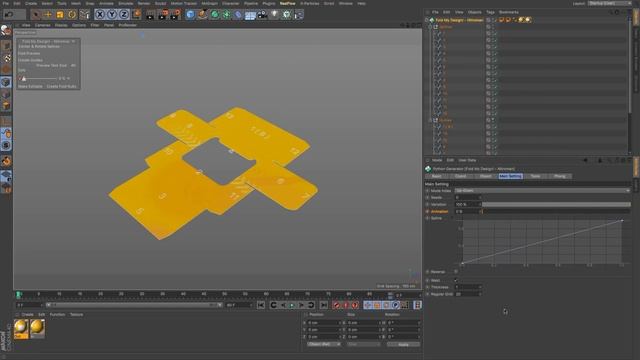Select the Live Selection arrow tool
640x360 pixels.
point(36,15)
